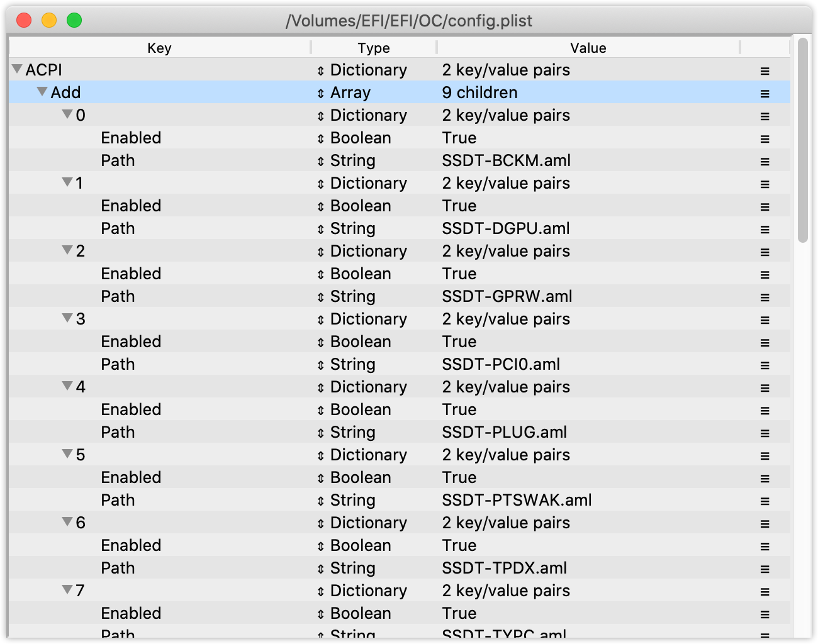Click the type stepper icon on the Add array row
The width and height of the screenshot is (818, 644).
tap(322, 92)
